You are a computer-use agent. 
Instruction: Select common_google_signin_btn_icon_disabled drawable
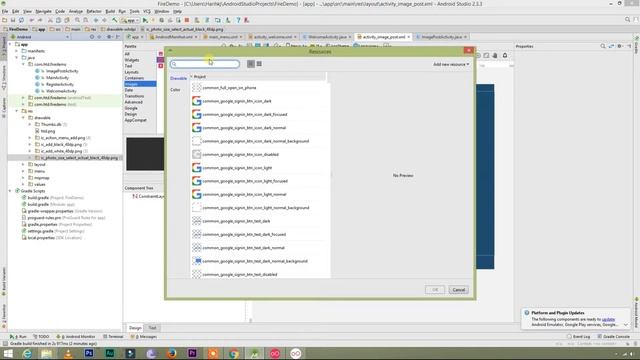260,154
